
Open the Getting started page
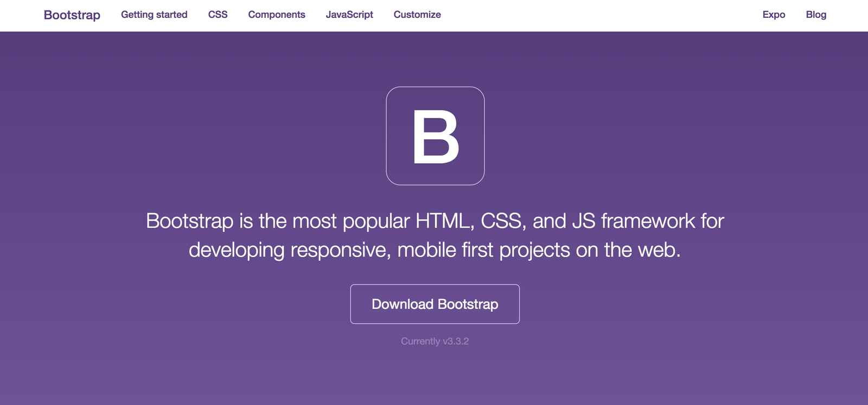[154, 15]
